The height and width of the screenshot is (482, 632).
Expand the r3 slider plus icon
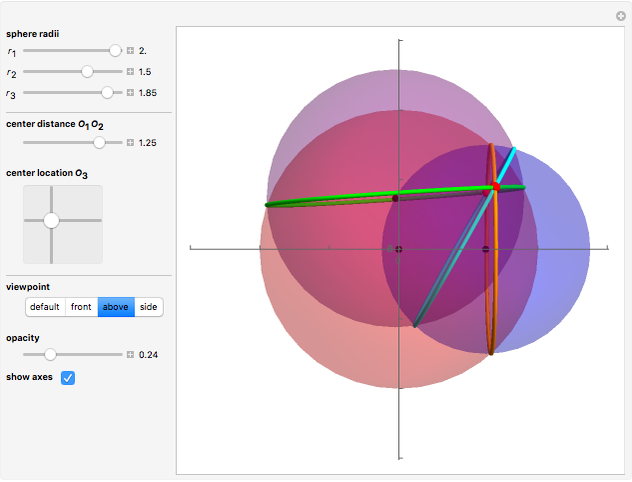coord(130,93)
